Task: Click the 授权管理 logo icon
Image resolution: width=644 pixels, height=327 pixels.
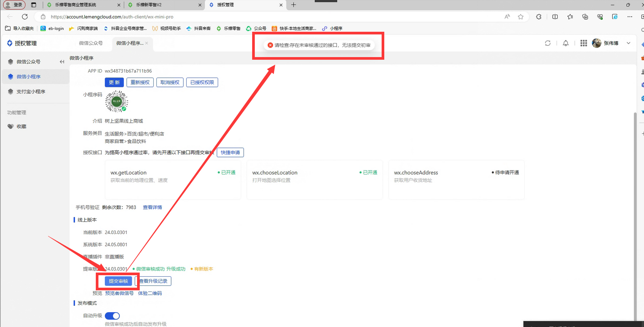Action: click(10, 43)
